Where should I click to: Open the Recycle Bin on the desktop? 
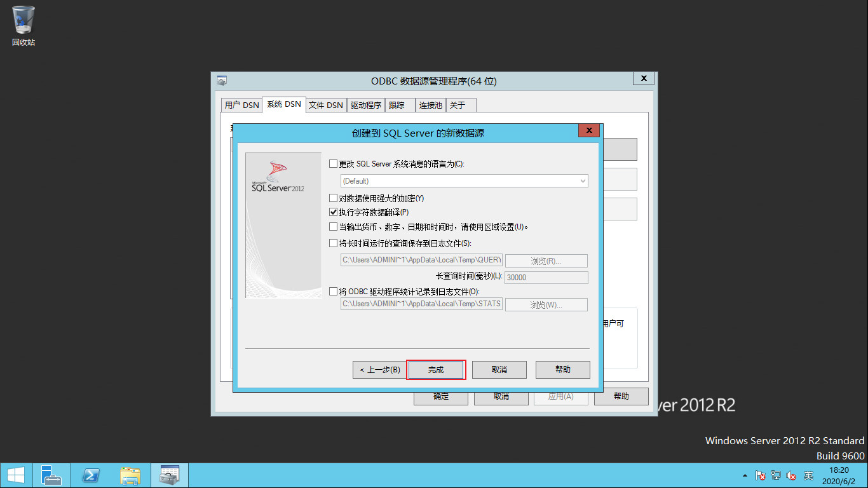tap(23, 21)
